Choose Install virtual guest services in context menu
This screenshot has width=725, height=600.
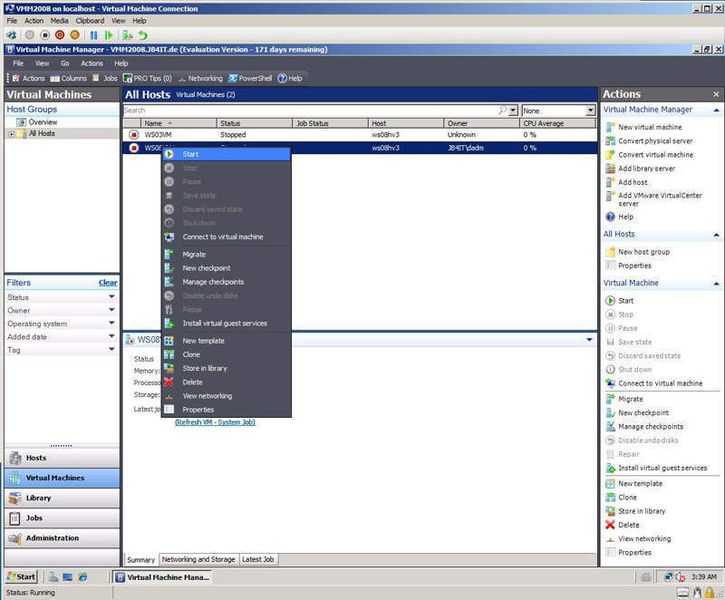point(226,323)
